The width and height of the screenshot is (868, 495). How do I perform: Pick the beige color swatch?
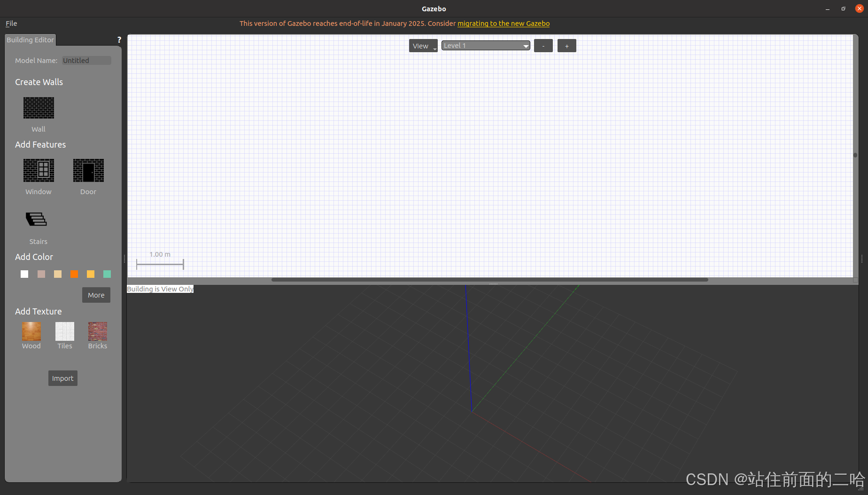point(58,274)
